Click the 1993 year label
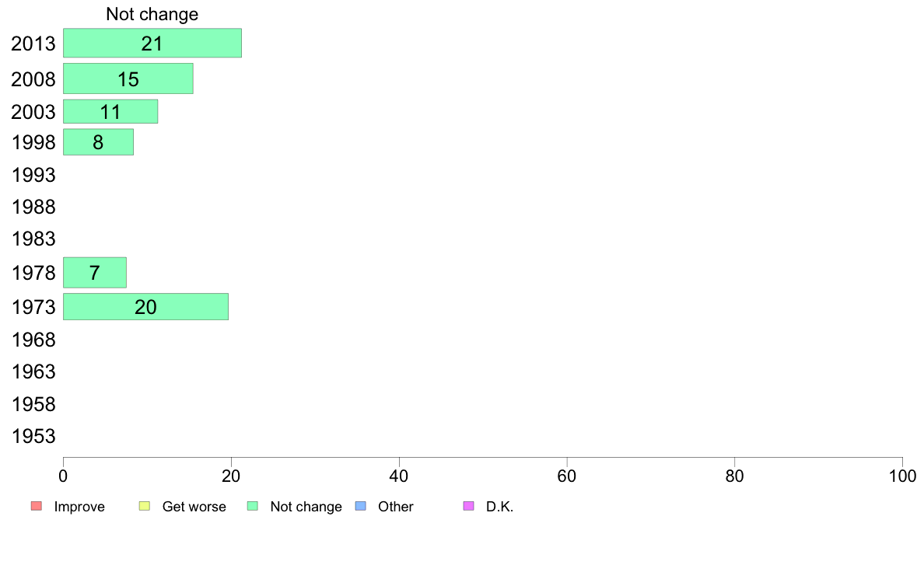 tap(33, 175)
